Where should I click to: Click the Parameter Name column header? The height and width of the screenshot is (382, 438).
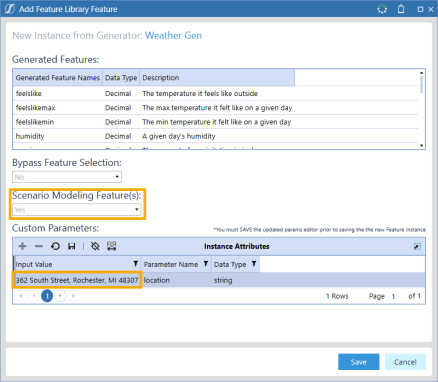pyautogui.click(x=177, y=264)
